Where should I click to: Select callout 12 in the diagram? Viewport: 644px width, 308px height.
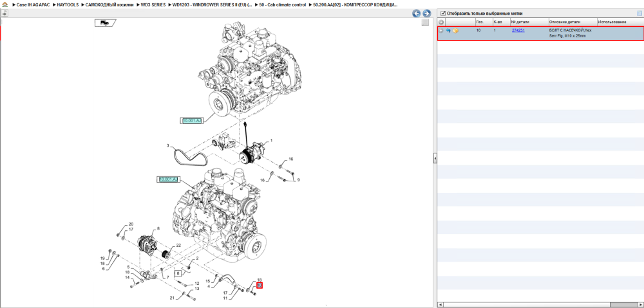196,284
